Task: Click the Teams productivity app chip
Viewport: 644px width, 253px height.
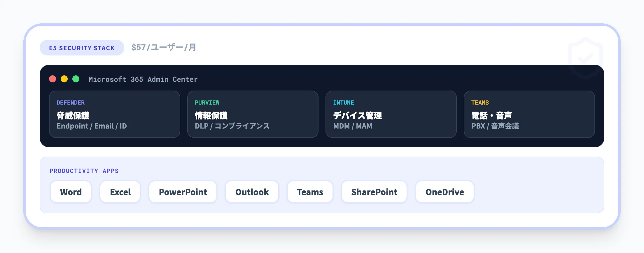Action: tap(310, 192)
